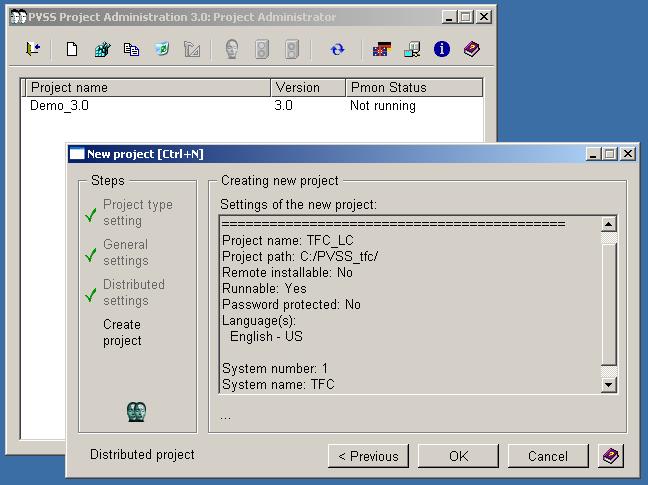Image resolution: width=648 pixels, height=485 pixels.
Task: Click the green checkmark beside Distributed settings
Action: [91, 295]
